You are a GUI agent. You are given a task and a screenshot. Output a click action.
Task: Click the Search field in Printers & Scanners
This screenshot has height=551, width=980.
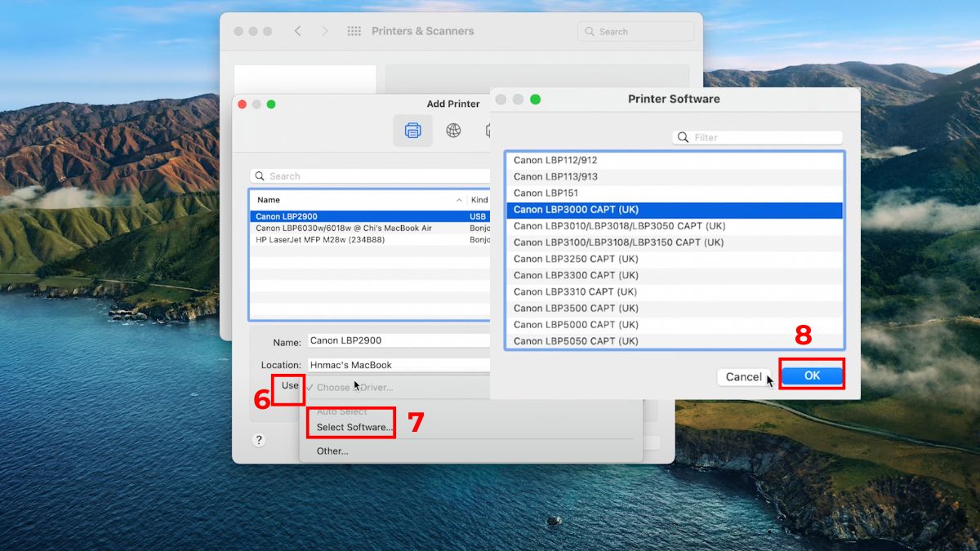tap(635, 32)
